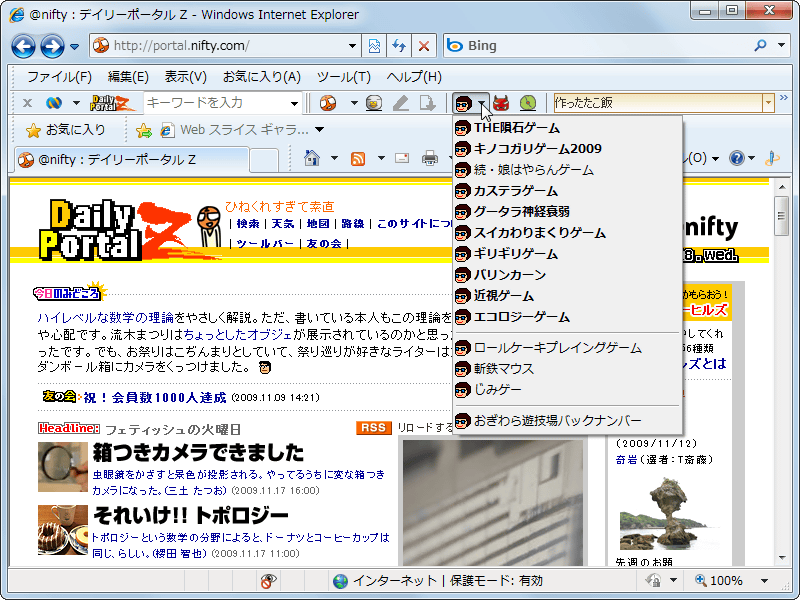Click the browser Back arrow button

(x=23, y=46)
